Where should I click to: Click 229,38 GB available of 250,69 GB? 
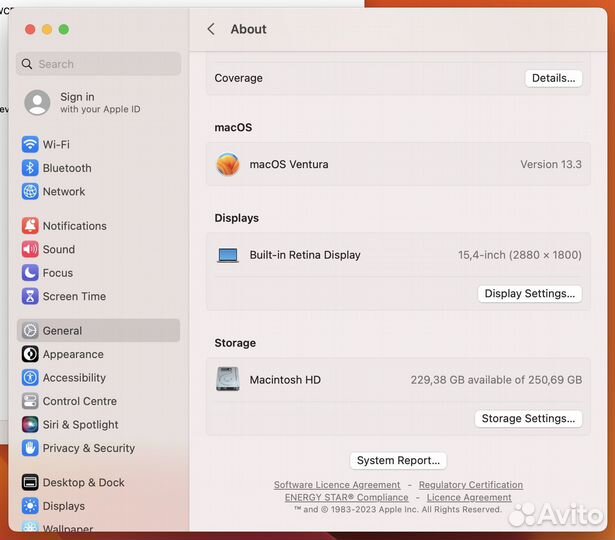[x=496, y=380]
